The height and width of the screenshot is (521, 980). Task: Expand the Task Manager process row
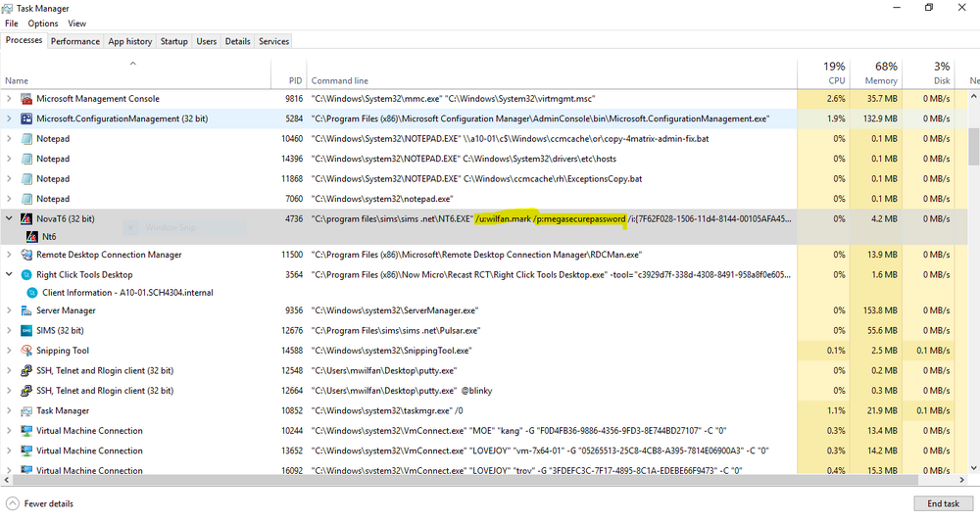[9, 410]
